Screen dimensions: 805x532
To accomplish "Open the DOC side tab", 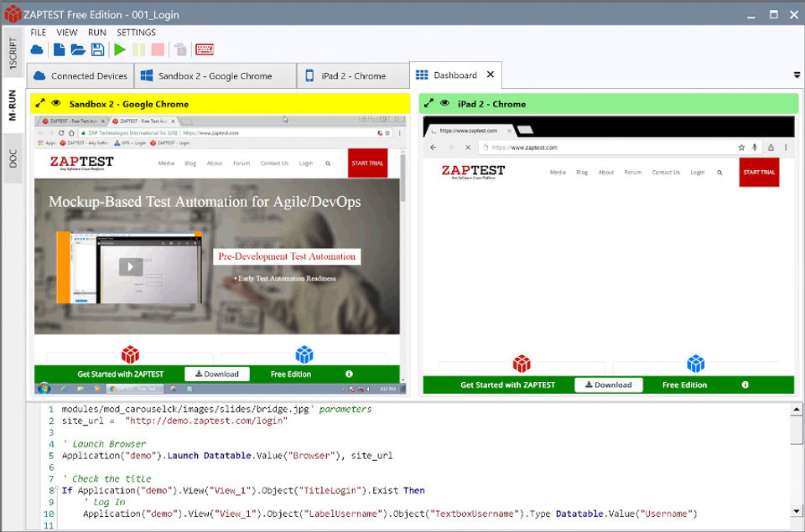I will [x=13, y=158].
